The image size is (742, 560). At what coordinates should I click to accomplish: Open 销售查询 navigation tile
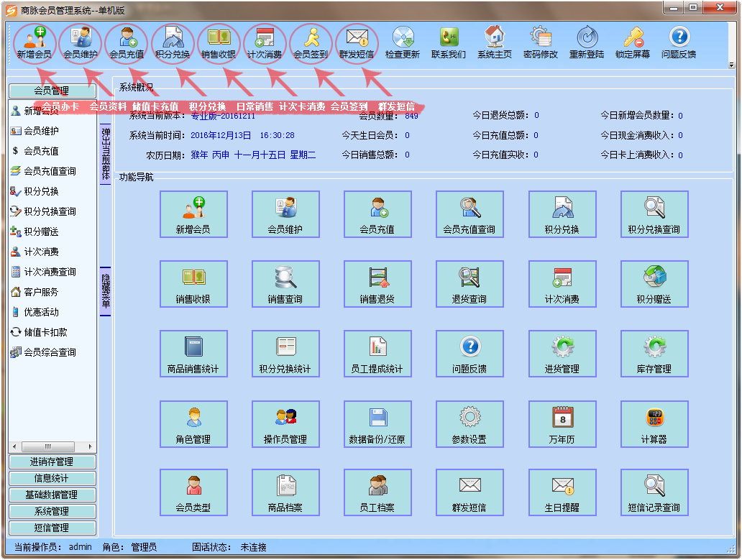click(x=285, y=284)
